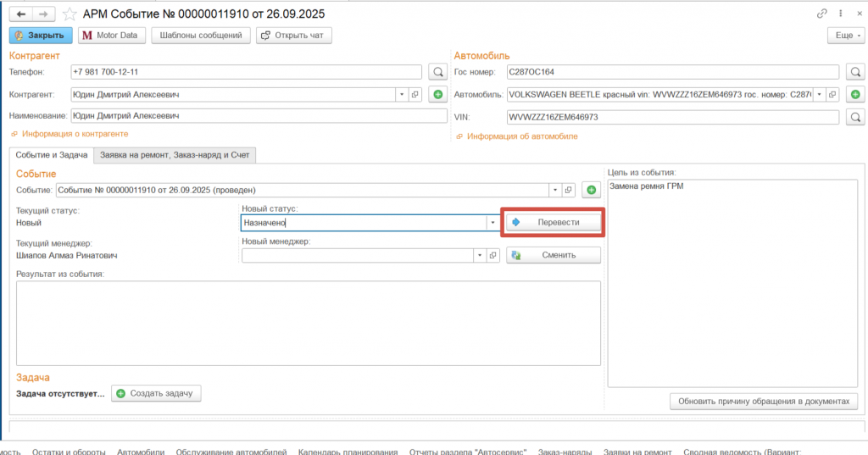Create new event with green plus icon
Viewport: 868px width, 455px height.
coord(591,191)
